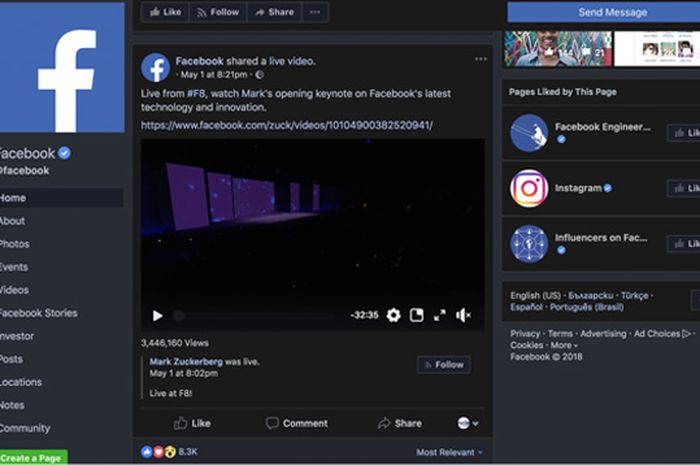
Task: Open the Privacy footer link
Action: [525, 334]
